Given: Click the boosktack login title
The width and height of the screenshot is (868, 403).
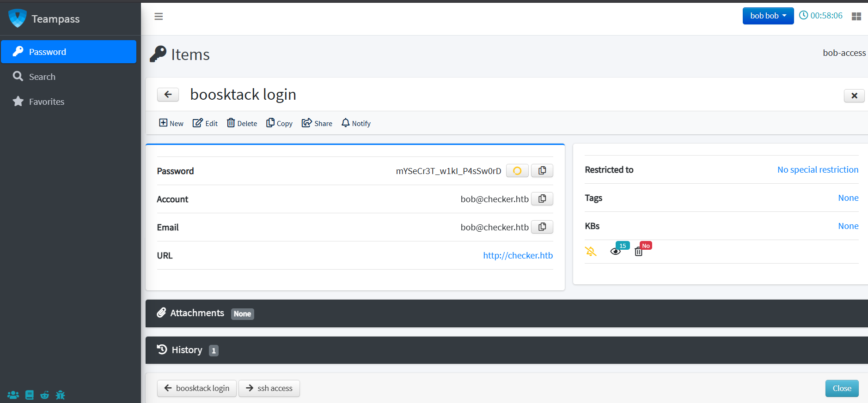Looking at the screenshot, I should coord(243,95).
